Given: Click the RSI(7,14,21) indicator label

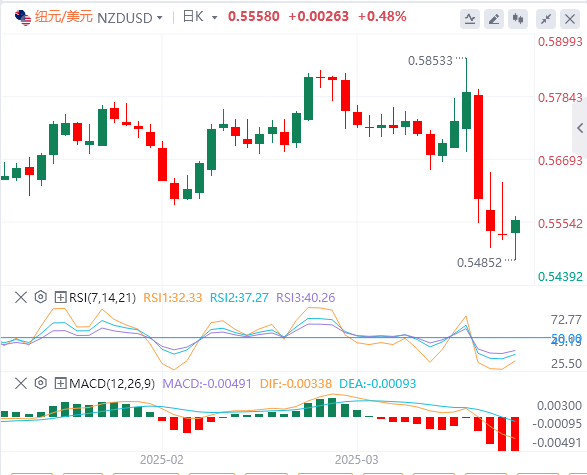Looking at the screenshot, I should click(102, 298).
